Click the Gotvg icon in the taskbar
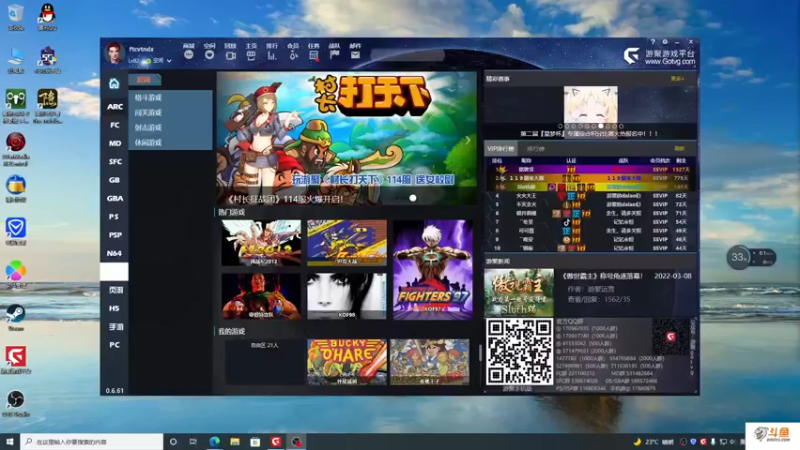 click(x=276, y=442)
